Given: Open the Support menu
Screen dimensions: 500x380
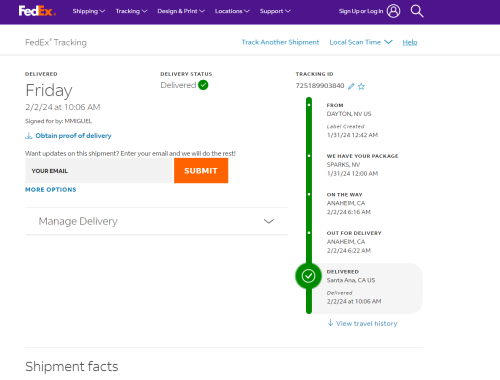Looking at the screenshot, I should (275, 11).
